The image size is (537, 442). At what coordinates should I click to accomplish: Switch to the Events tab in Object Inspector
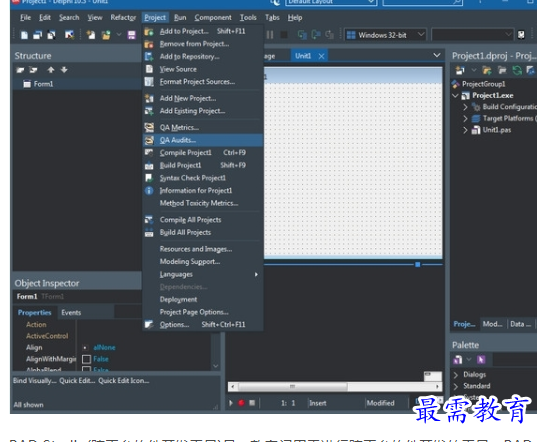(x=71, y=313)
